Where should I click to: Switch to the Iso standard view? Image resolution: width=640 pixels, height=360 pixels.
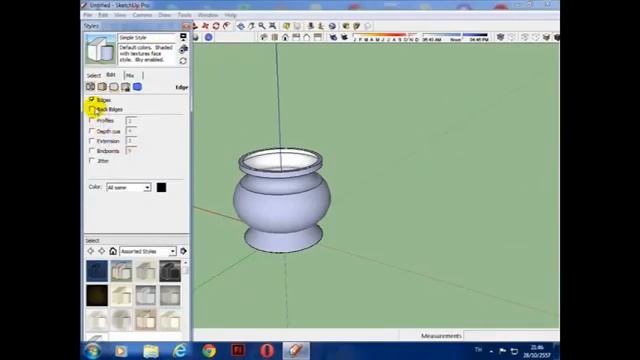pos(263,37)
